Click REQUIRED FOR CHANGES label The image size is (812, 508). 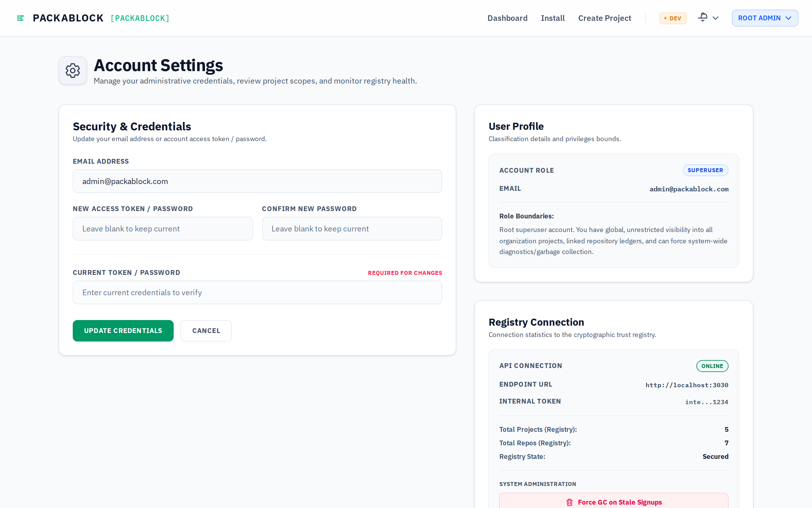tap(405, 273)
